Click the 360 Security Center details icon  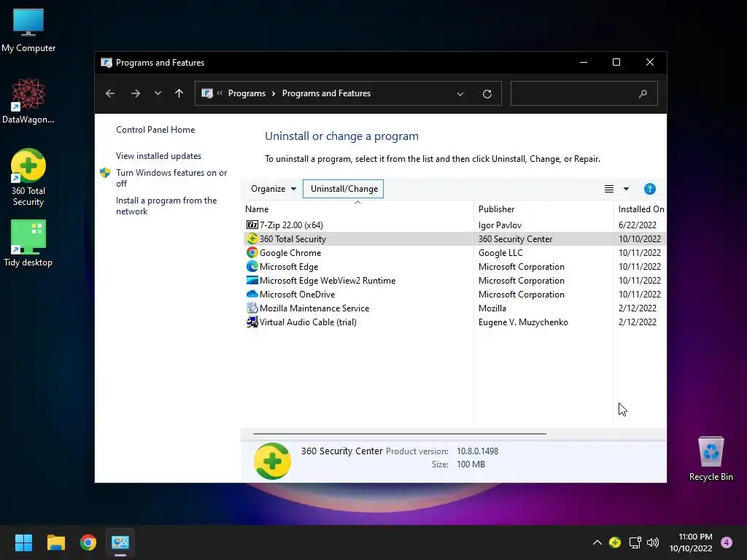(272, 461)
